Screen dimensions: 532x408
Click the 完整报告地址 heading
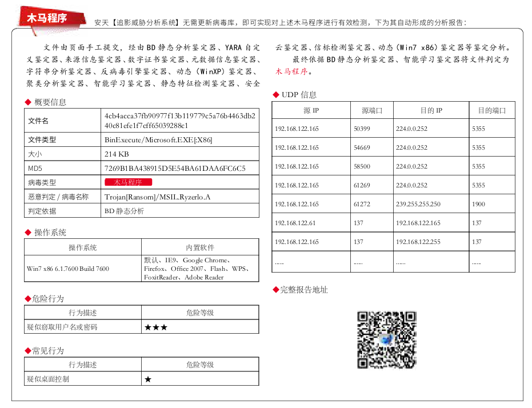[x=303, y=290]
